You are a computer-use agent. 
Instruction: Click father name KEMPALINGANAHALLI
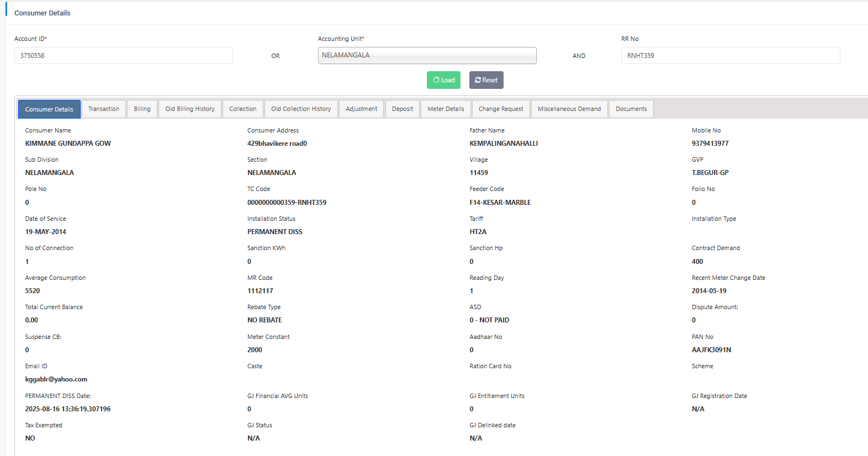[504, 144]
